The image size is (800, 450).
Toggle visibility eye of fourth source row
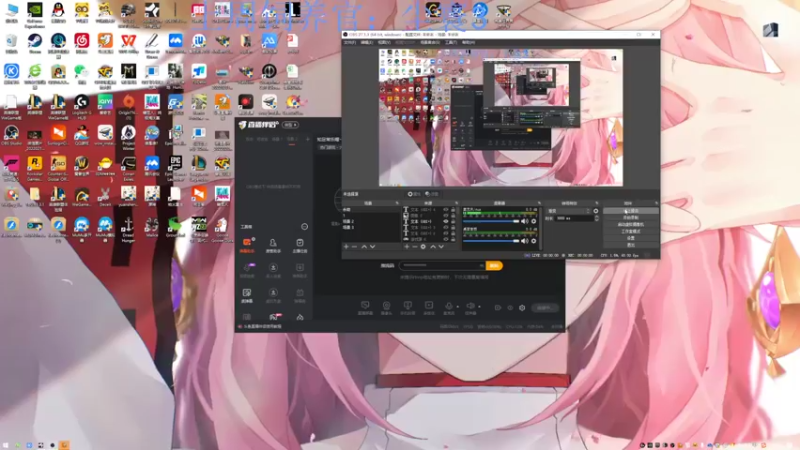click(446, 228)
